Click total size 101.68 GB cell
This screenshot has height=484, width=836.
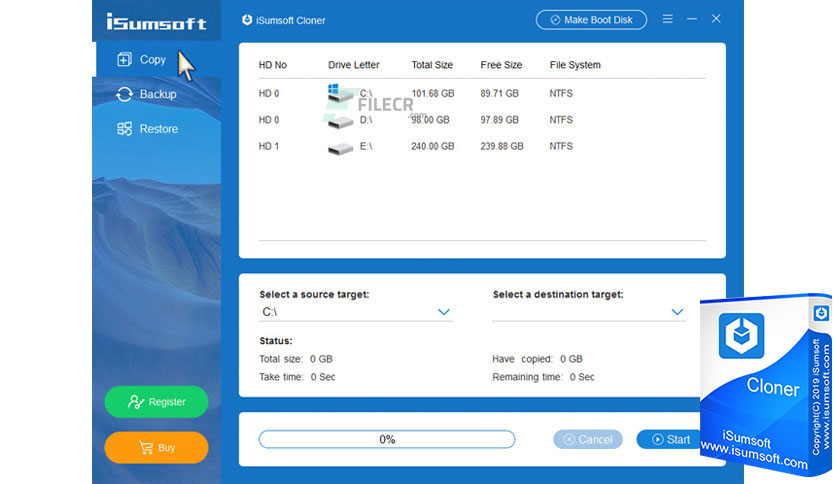[x=432, y=93]
